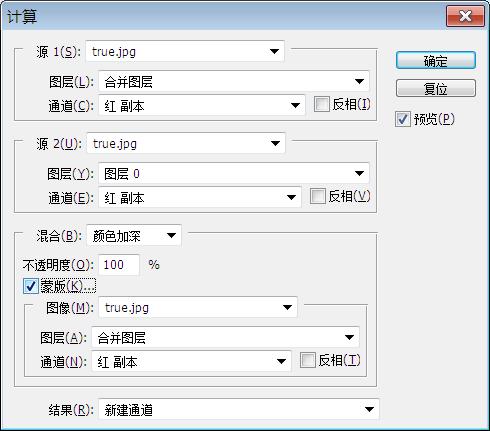490x431 pixels.
Task: Open the 结果(R) dropdown showing 新建通道
Action: (x=239, y=409)
